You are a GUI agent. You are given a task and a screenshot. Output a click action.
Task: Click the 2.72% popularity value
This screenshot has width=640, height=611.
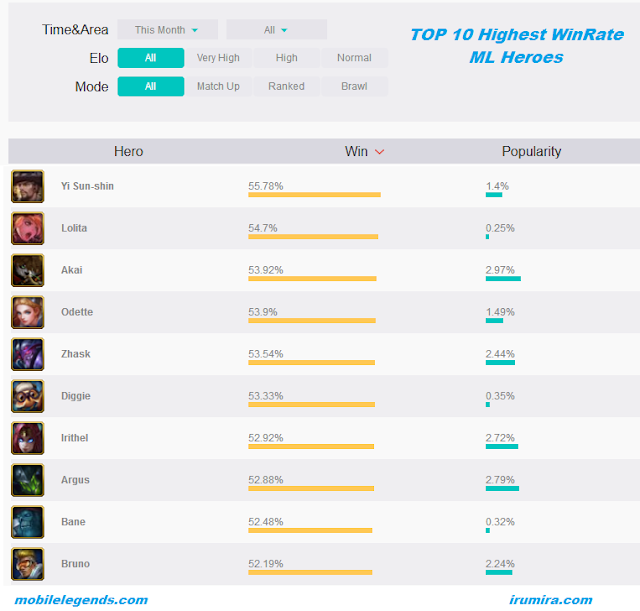(x=500, y=438)
